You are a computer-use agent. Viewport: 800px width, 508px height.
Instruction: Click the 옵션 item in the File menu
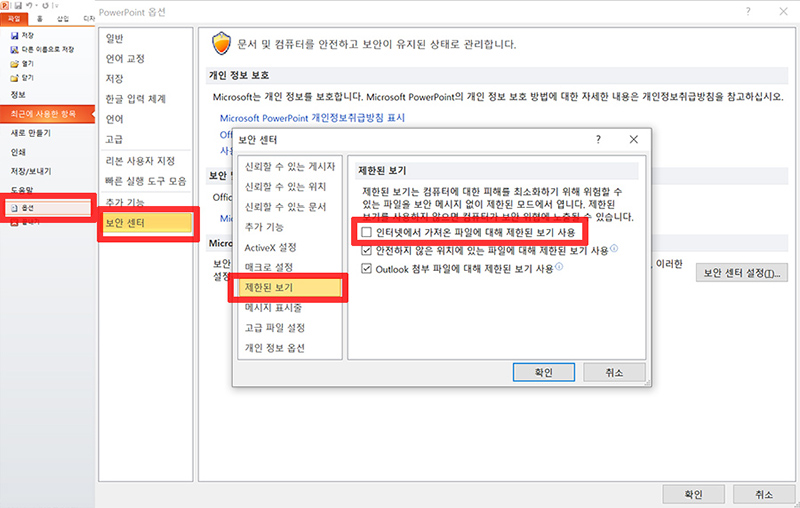48,208
